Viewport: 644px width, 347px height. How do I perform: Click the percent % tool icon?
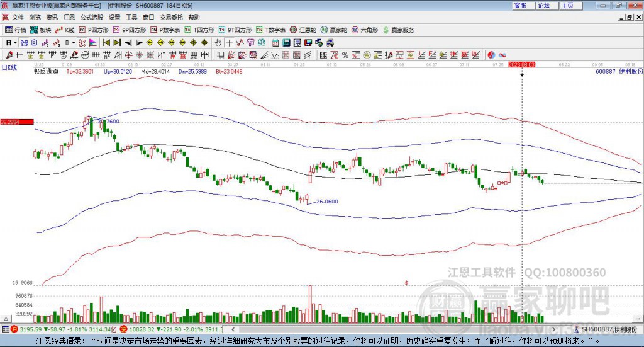(345, 55)
